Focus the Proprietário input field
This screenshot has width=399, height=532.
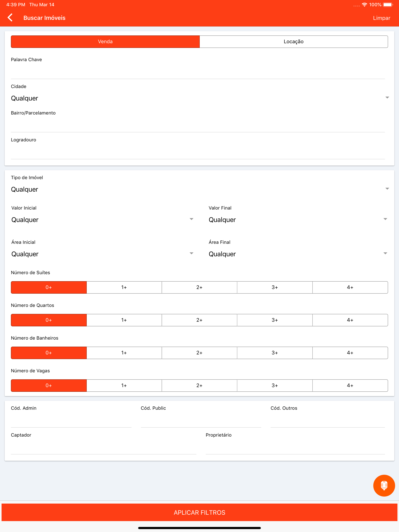click(295, 447)
